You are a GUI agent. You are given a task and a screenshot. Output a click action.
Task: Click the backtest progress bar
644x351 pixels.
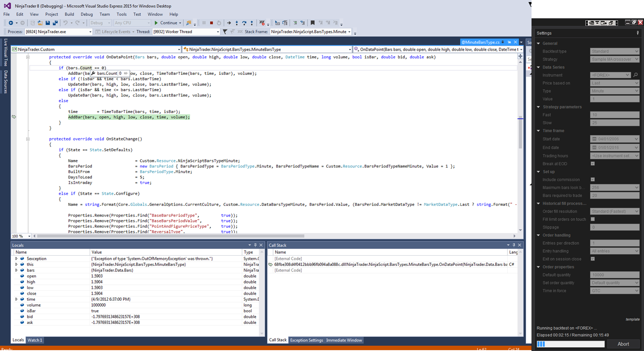pyautogui.click(x=571, y=344)
